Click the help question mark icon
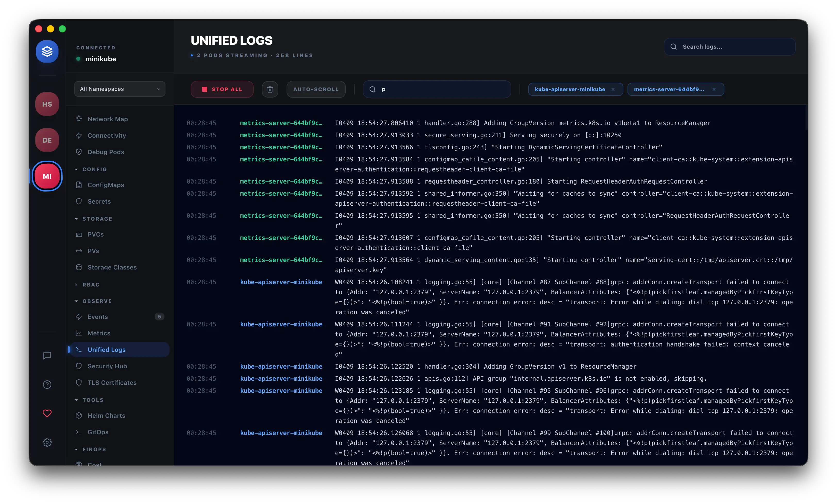This screenshot has height=504, width=837. (x=47, y=385)
